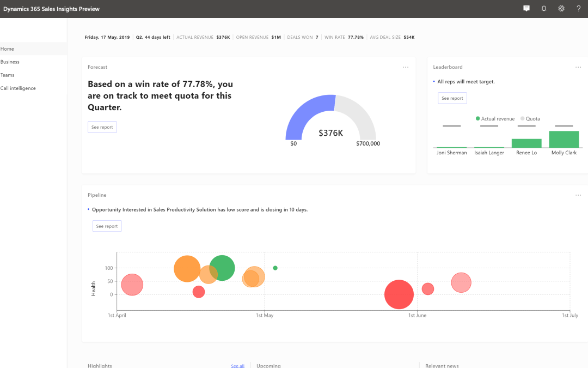Toggle Quota legend item in Leaderboard chart
Screen dimensions: 588x368
click(530, 119)
